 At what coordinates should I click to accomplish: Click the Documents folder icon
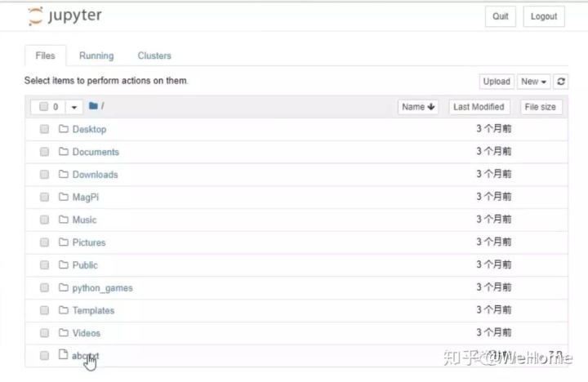point(64,152)
